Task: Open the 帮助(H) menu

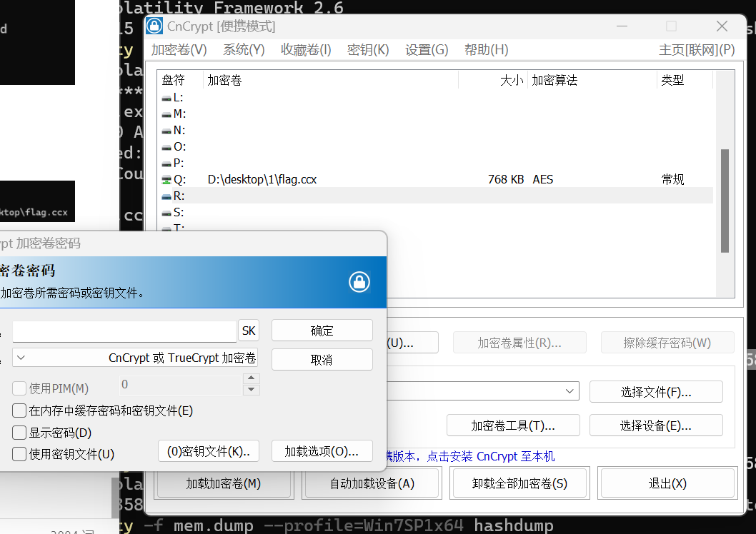Action: pos(486,49)
